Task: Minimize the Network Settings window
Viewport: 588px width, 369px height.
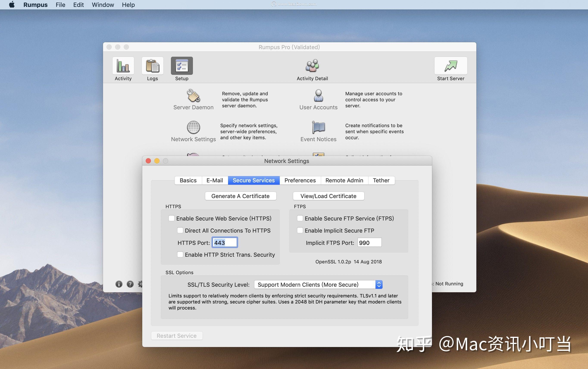Action: [x=157, y=161]
